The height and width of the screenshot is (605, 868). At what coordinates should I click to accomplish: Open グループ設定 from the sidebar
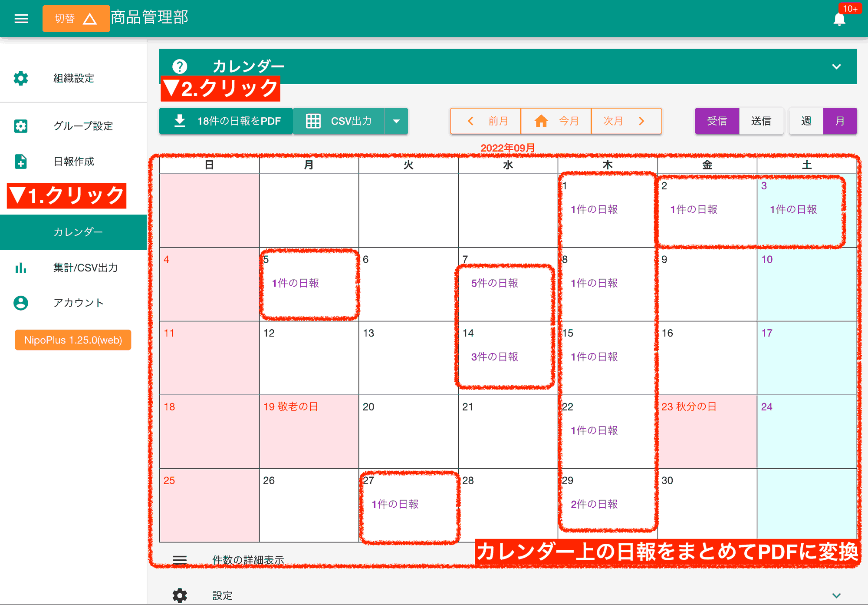point(82,126)
